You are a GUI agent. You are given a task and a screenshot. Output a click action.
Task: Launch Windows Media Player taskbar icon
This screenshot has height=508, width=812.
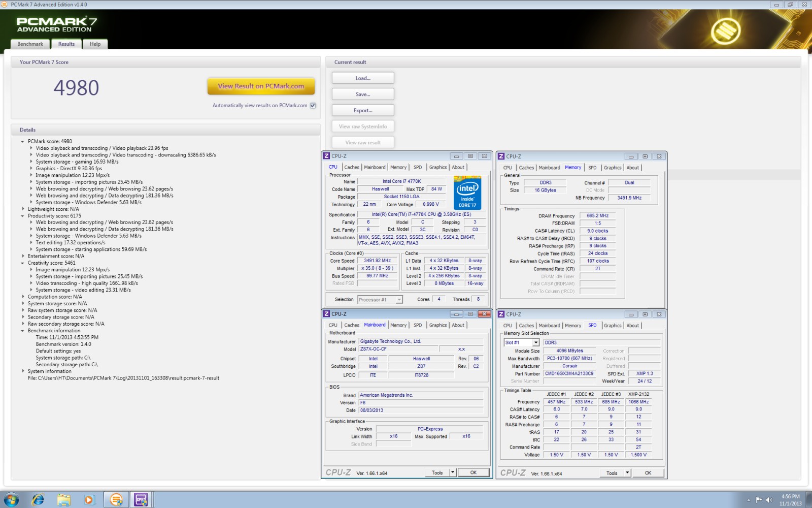coord(89,500)
